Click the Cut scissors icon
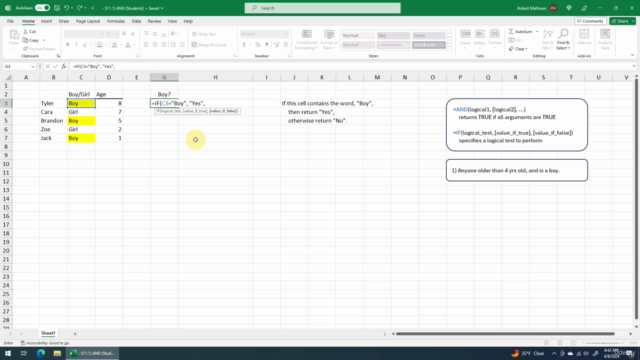Image resolution: width=640 pixels, height=360 pixels. point(25,31)
